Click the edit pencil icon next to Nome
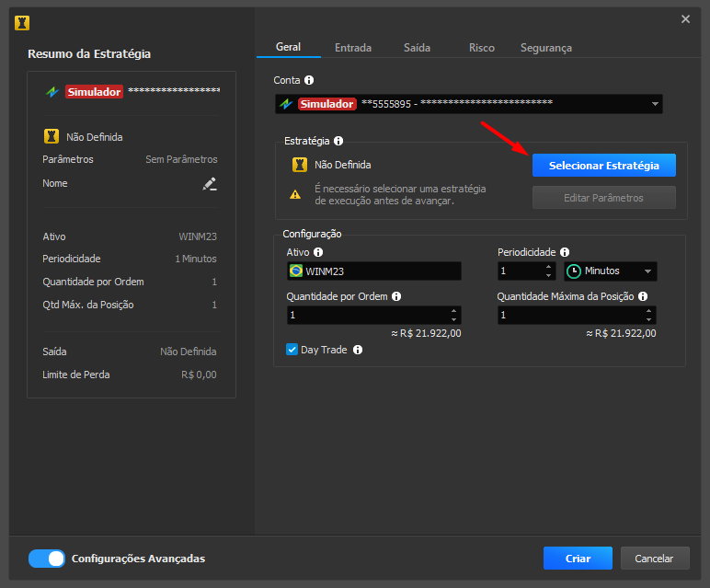This screenshot has height=588, width=710. (209, 184)
